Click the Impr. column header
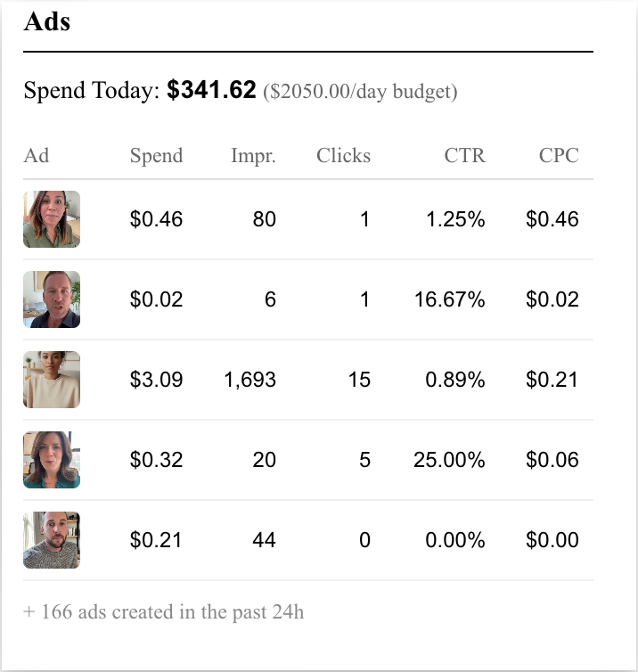Image resolution: width=638 pixels, height=672 pixels. pyautogui.click(x=253, y=155)
